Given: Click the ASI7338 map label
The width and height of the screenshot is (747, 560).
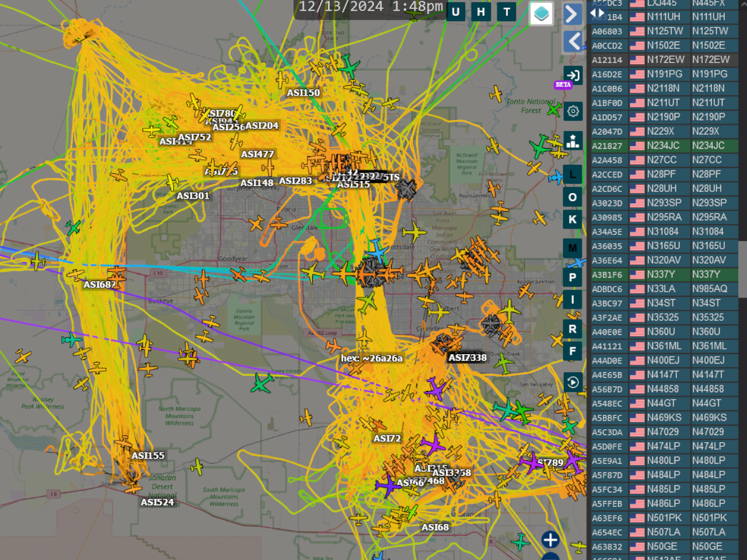Looking at the screenshot, I should click(467, 358).
